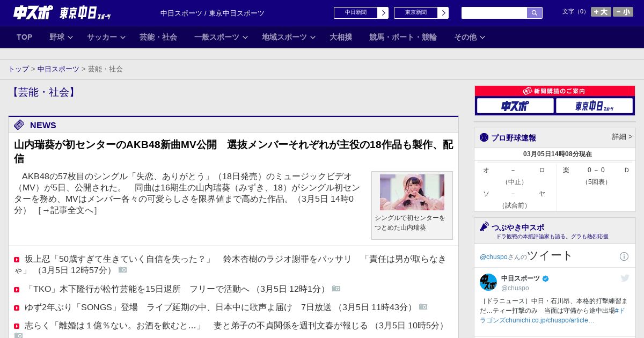Open the 地域スポーツ menu
This screenshot has height=338, width=644.
pos(284,37)
